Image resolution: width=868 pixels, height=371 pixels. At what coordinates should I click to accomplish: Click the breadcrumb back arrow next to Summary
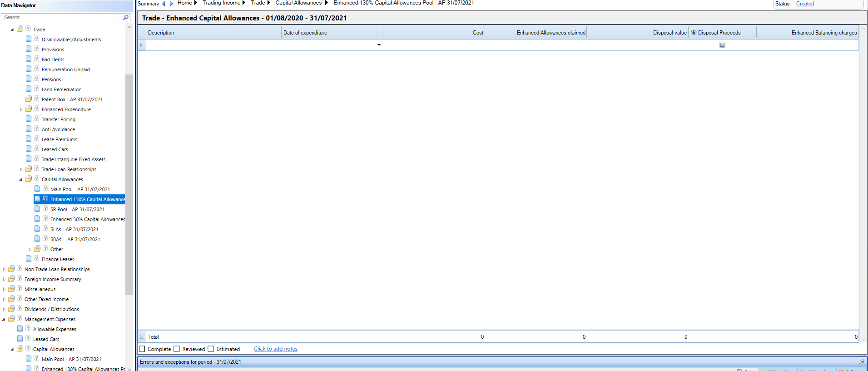[164, 4]
